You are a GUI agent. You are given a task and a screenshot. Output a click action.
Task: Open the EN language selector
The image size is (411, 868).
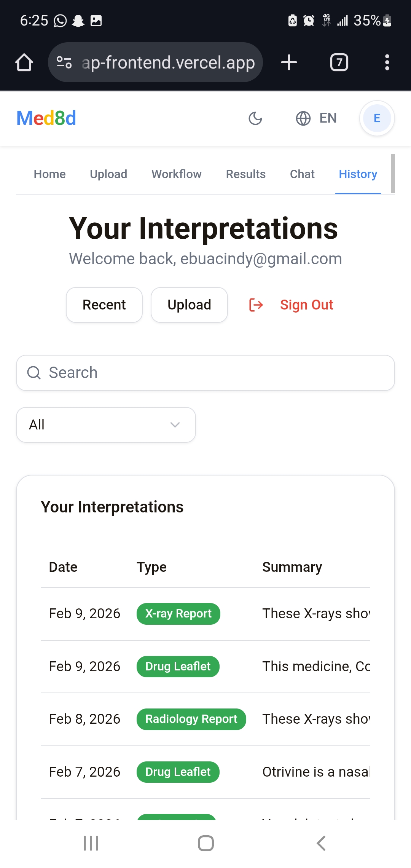(317, 118)
